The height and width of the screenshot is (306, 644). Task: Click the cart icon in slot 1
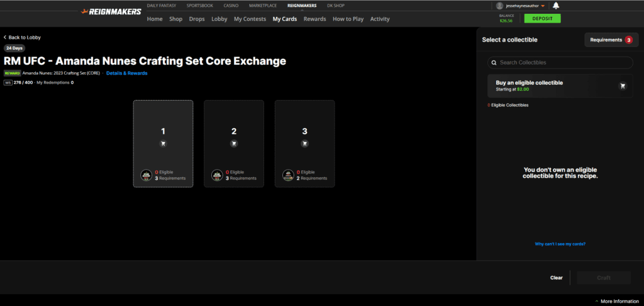click(x=163, y=143)
